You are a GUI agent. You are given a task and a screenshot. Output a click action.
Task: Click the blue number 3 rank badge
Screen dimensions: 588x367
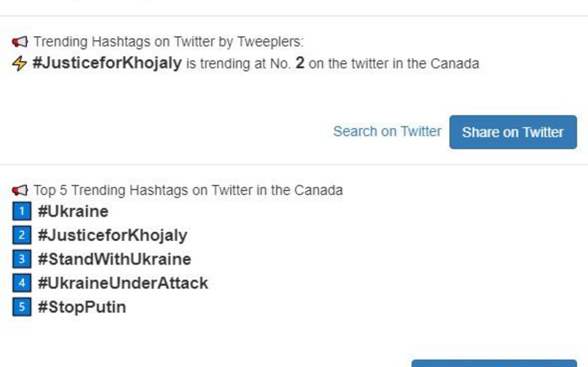(22, 259)
